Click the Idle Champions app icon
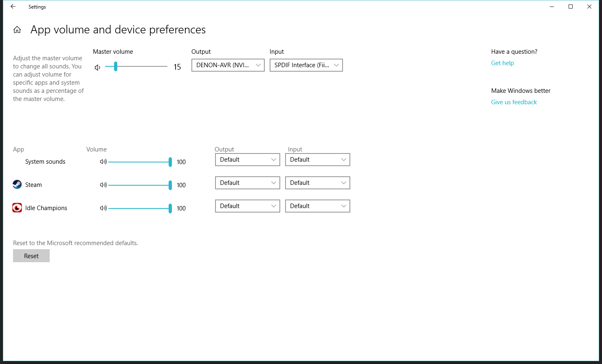The width and height of the screenshot is (602, 364). (x=17, y=208)
